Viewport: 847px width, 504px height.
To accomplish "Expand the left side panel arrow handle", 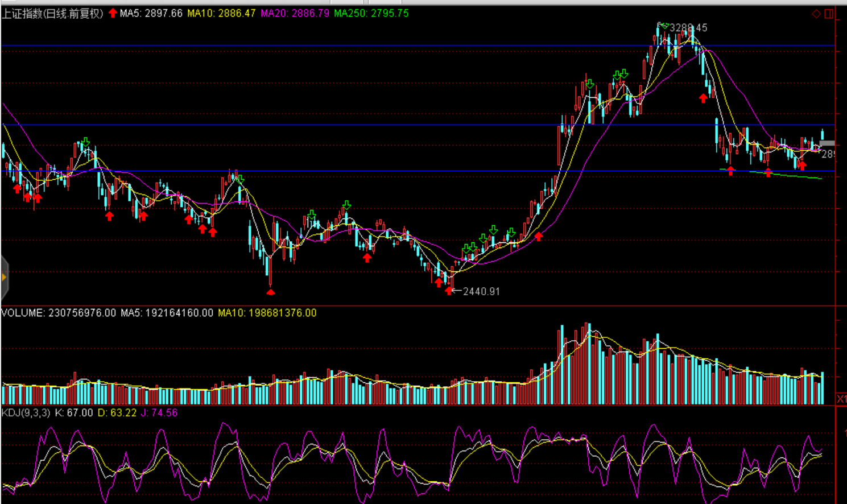I will [x=4, y=278].
